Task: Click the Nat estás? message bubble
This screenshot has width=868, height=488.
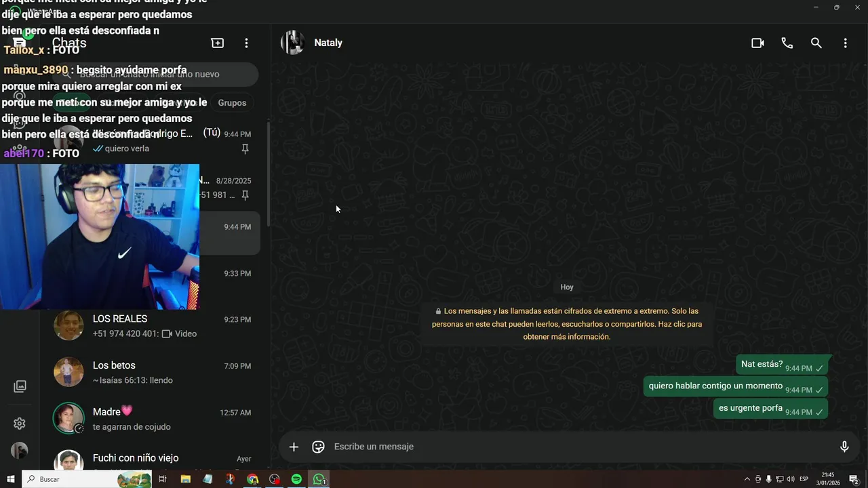Action: pyautogui.click(x=783, y=365)
